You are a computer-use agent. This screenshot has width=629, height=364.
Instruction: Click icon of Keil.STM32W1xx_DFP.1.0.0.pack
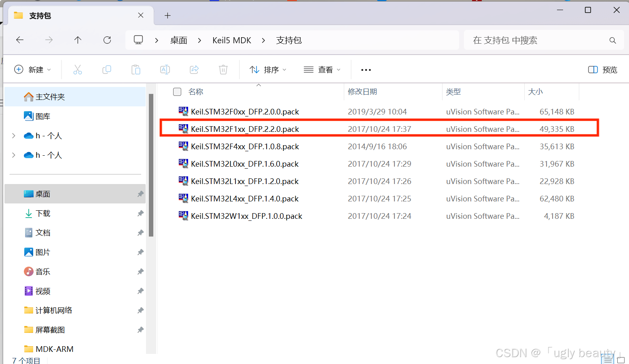(x=184, y=216)
